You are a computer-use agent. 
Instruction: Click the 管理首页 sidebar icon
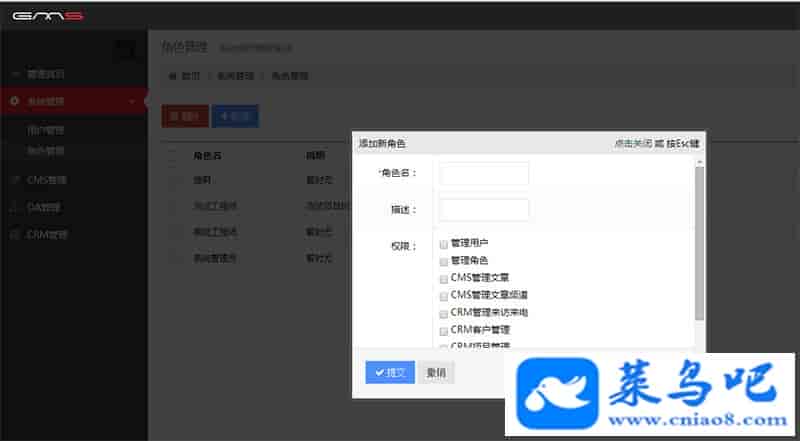click(14, 74)
